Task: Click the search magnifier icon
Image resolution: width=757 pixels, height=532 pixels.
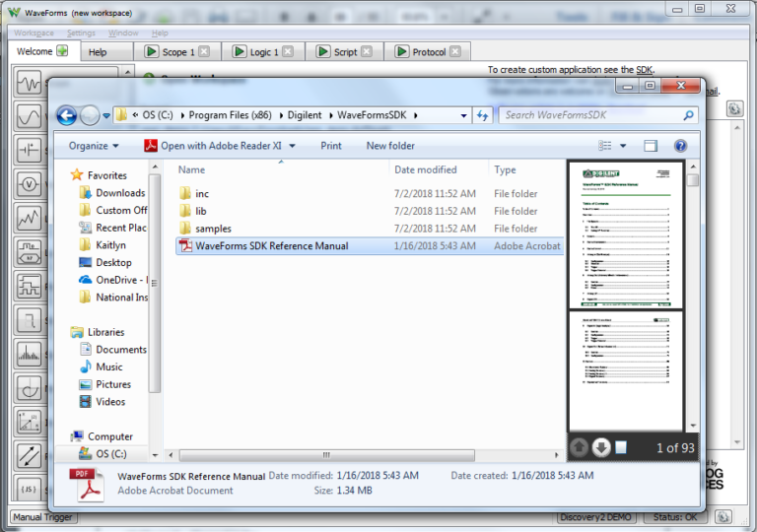Action: (688, 115)
